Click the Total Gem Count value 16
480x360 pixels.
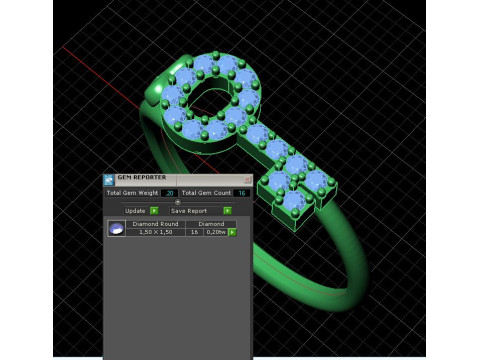click(x=242, y=193)
